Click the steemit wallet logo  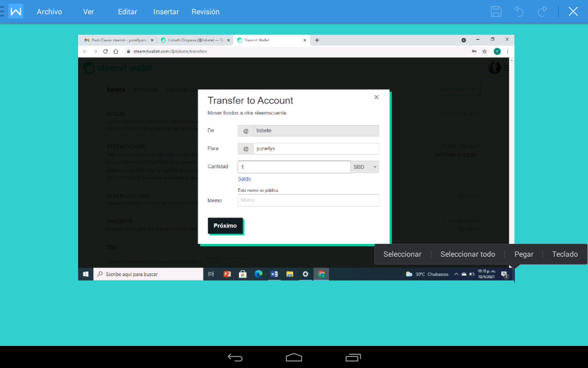click(118, 68)
